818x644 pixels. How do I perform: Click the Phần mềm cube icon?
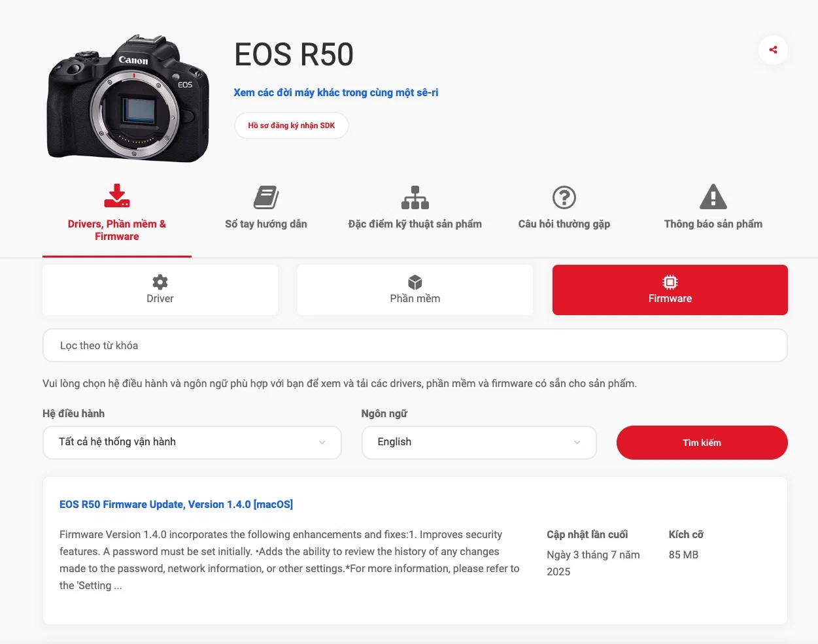pyautogui.click(x=415, y=282)
